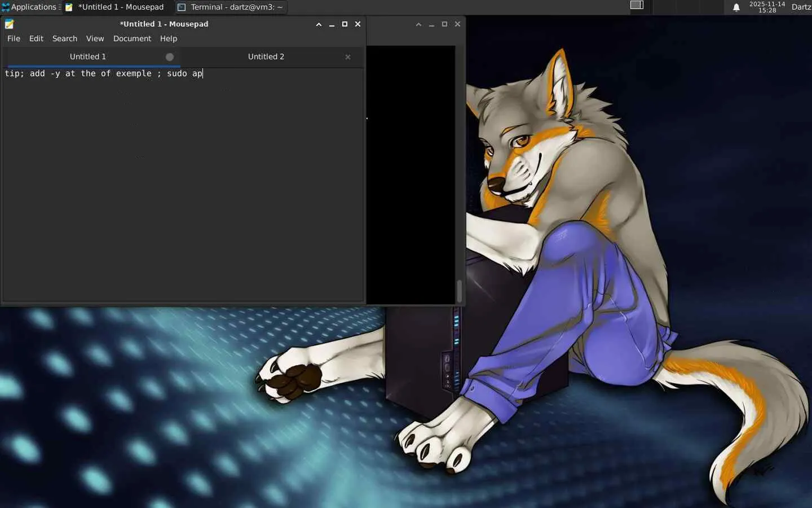Minimize the Mousepad window
Screen dimensions: 812x508
pos(332,24)
